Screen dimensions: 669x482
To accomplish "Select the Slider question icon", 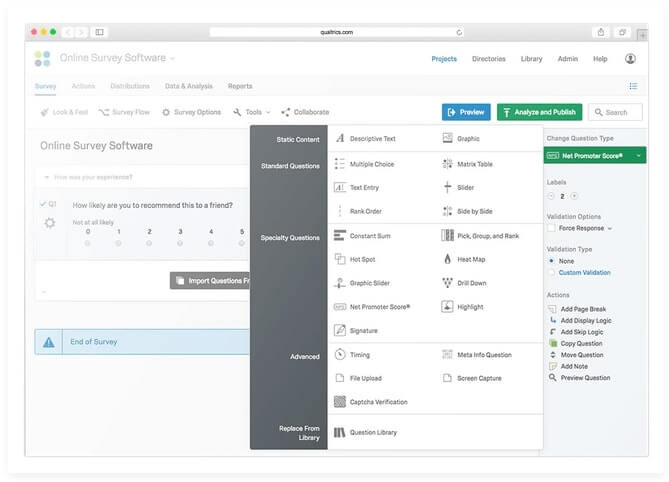I will click(447, 187).
